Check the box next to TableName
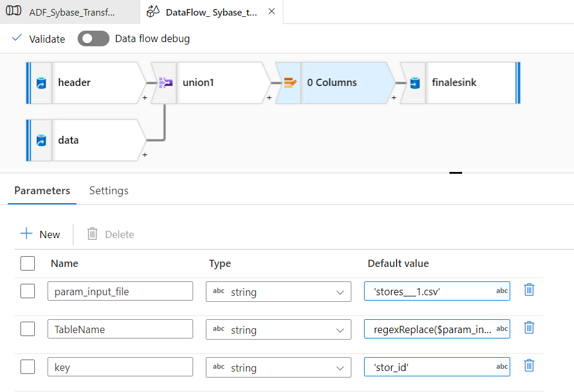 click(28, 329)
